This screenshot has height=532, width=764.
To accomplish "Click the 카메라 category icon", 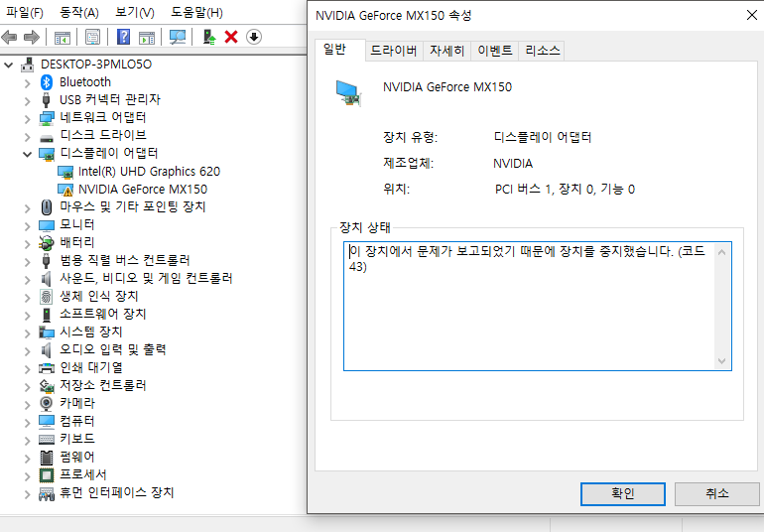I will 47,403.
